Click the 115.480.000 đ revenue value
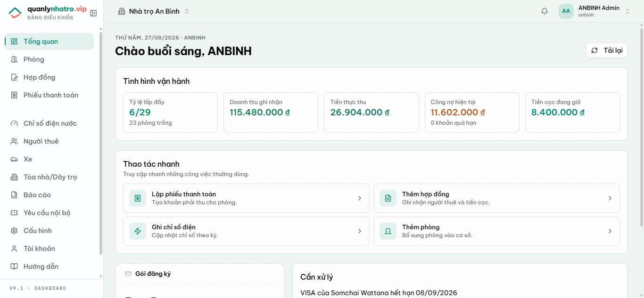 coord(260,113)
